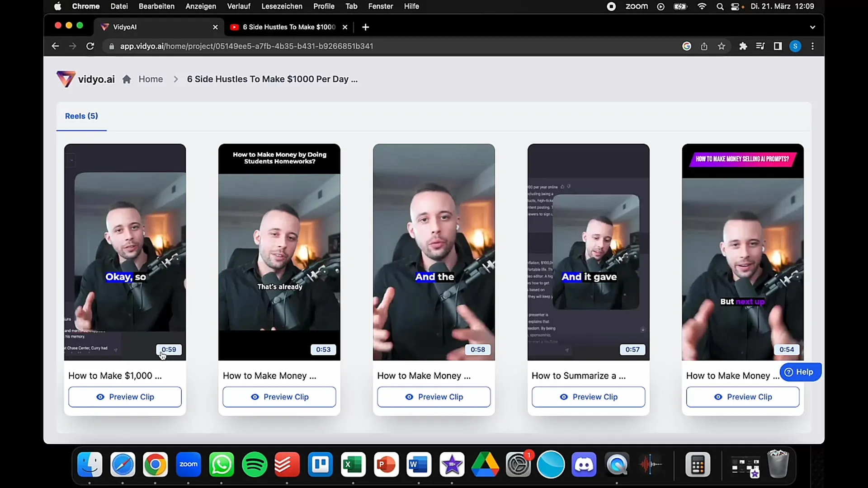Screen dimensions: 868x488
Task: Click the Verlauf menu bar item
Action: (239, 7)
